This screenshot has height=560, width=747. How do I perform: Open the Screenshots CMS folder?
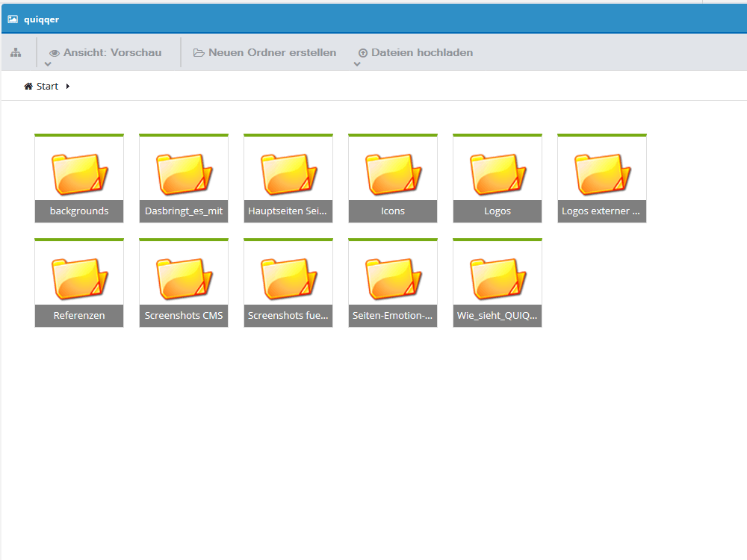coord(184,283)
